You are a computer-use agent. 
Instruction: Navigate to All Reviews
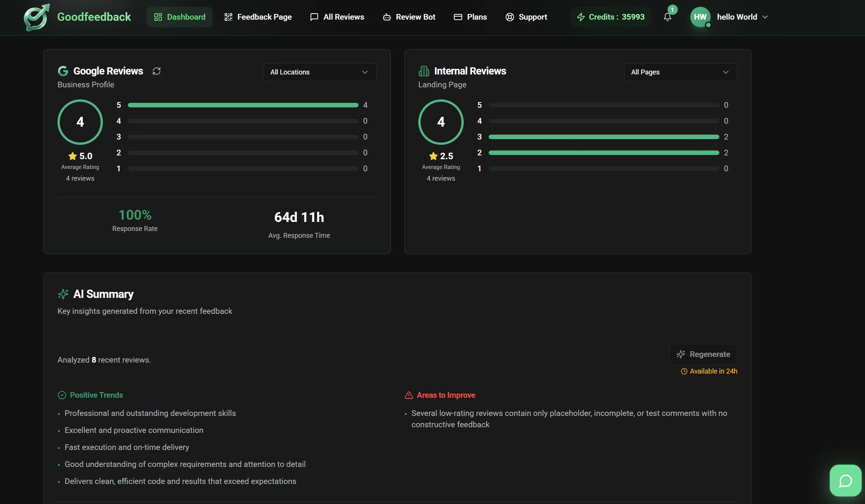337,17
